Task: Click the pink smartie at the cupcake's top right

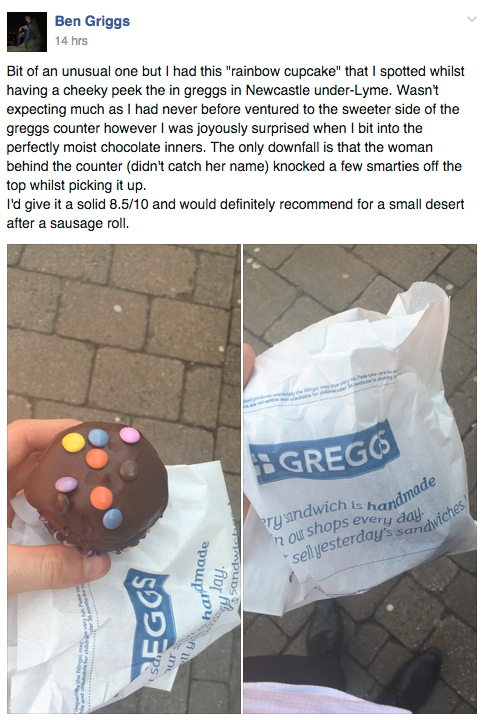Action: click(x=130, y=434)
